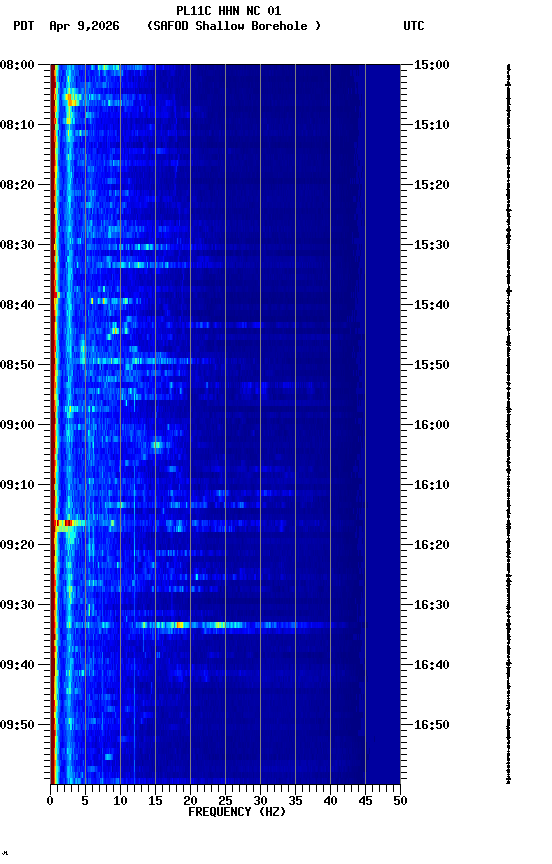The image size is (552, 864).
Task: Click the 35 Hz axis tick label
Action: (295, 801)
